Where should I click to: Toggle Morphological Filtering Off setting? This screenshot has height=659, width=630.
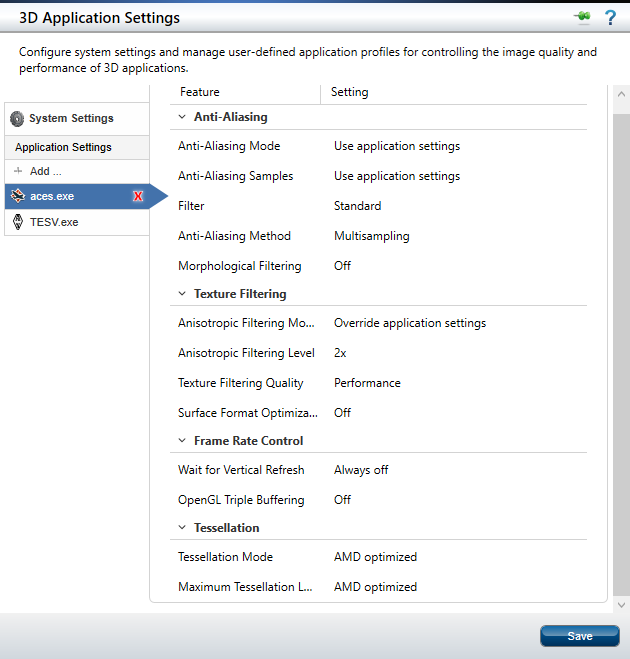point(342,266)
